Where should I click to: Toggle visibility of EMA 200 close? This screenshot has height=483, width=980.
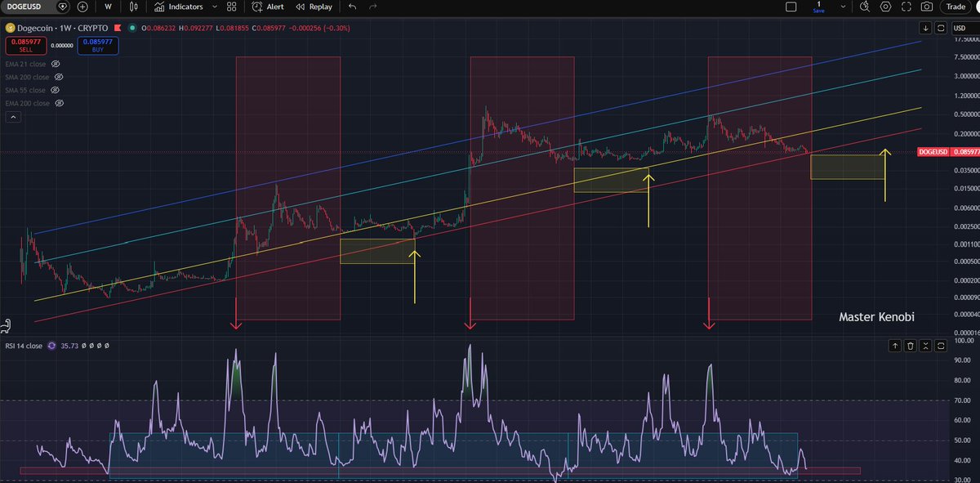(59, 103)
